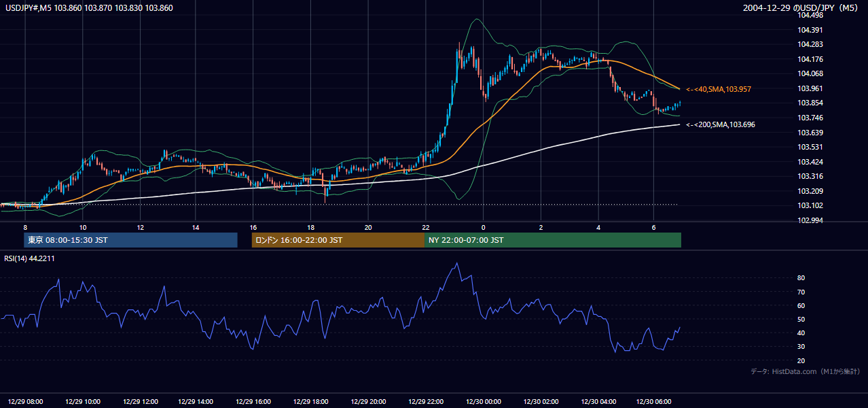Click RSI scale value 80
This screenshot has width=868, height=408.
click(x=801, y=278)
